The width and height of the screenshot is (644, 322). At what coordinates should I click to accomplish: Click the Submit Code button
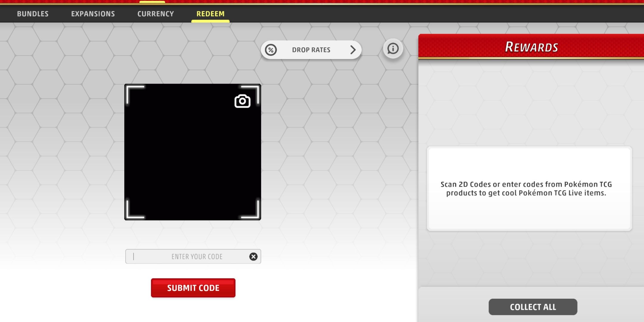(x=193, y=288)
